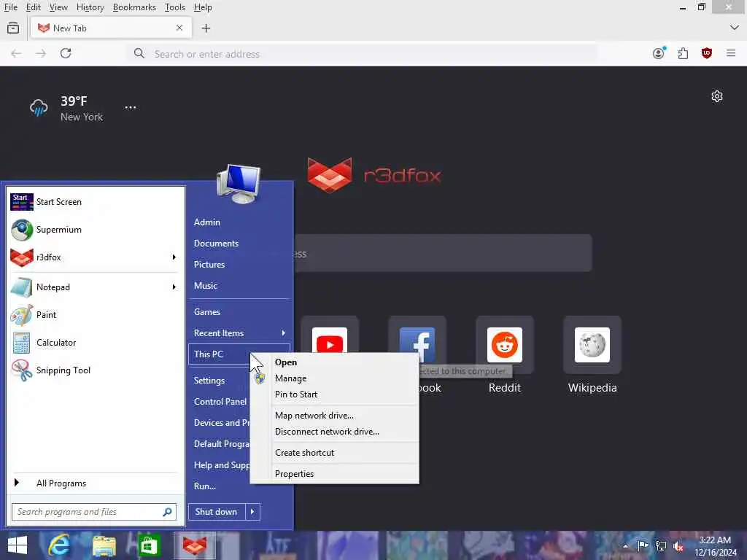The width and height of the screenshot is (747, 560).
Task: Click the r3dfox taskbar button
Action: point(194,545)
